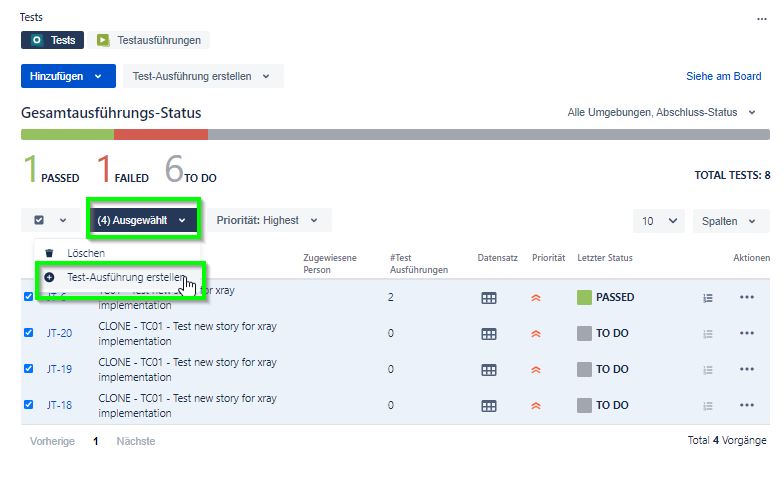Click the dataset grid icon in the JT-18 row
784x483 pixels.
tap(488, 406)
